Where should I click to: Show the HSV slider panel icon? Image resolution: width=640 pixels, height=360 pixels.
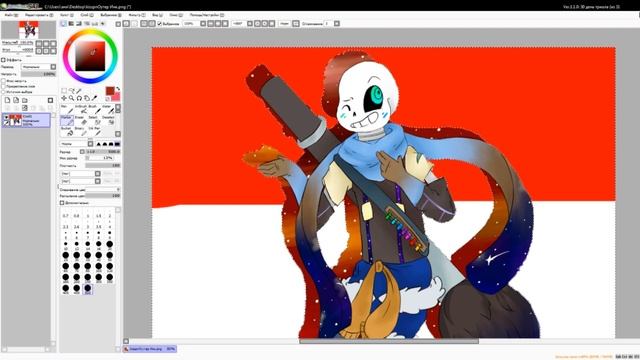tap(79, 24)
